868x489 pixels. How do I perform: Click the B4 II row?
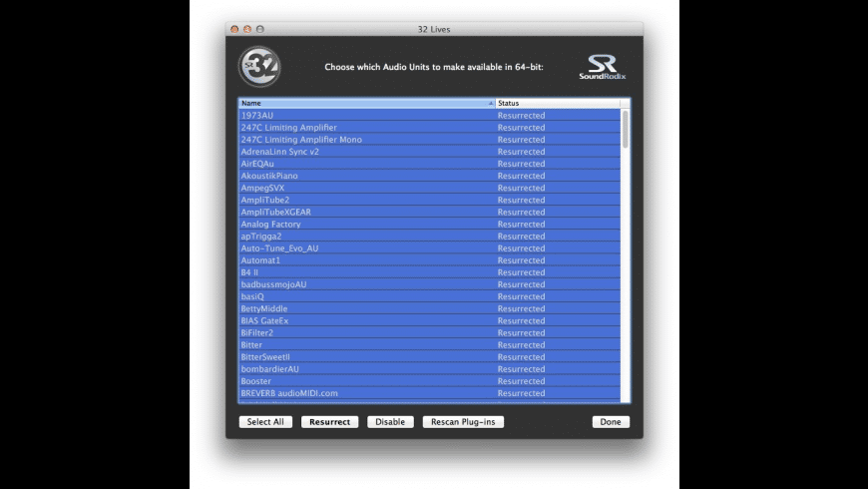(x=430, y=272)
